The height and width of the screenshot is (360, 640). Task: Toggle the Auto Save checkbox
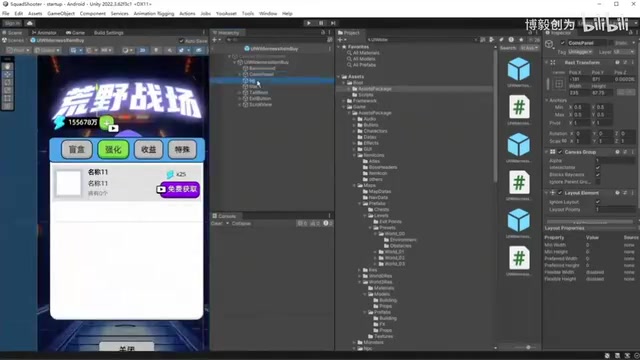tap(182, 41)
